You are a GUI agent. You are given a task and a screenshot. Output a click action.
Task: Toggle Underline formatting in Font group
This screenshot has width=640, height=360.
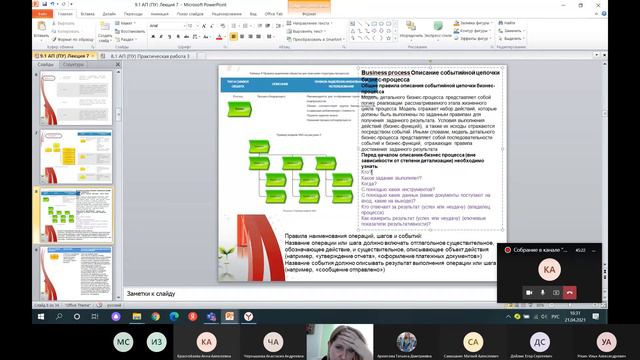[x=169, y=37]
